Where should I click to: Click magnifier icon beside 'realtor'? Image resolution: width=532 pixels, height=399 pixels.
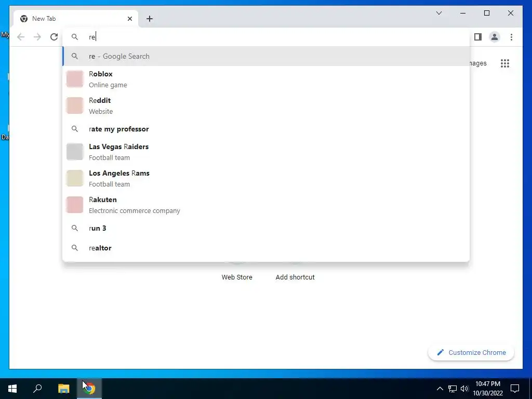(75, 248)
